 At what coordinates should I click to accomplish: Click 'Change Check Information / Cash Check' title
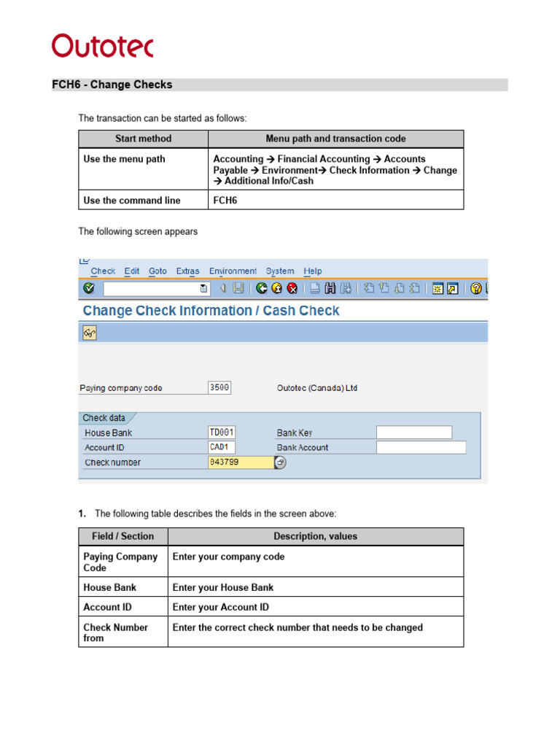(211, 311)
